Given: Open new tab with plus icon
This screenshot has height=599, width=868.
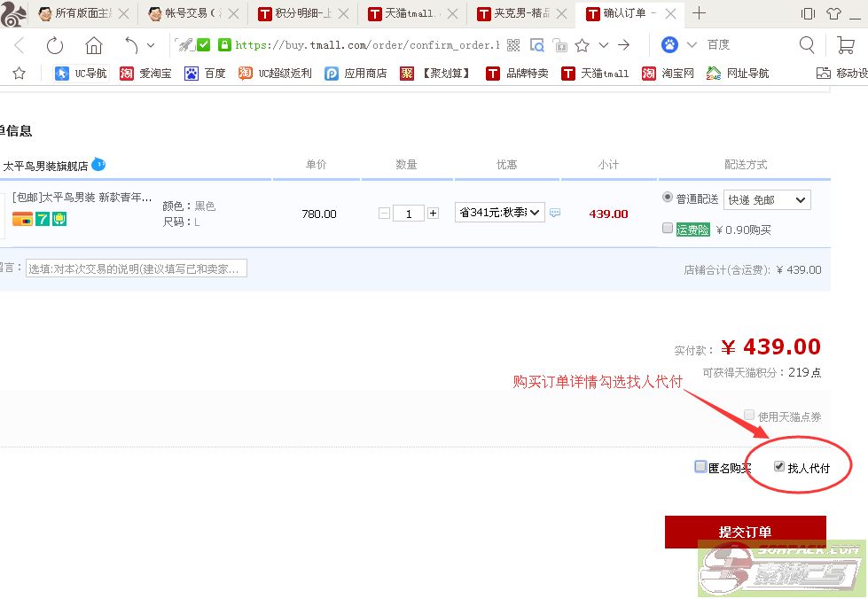Looking at the screenshot, I should [699, 13].
